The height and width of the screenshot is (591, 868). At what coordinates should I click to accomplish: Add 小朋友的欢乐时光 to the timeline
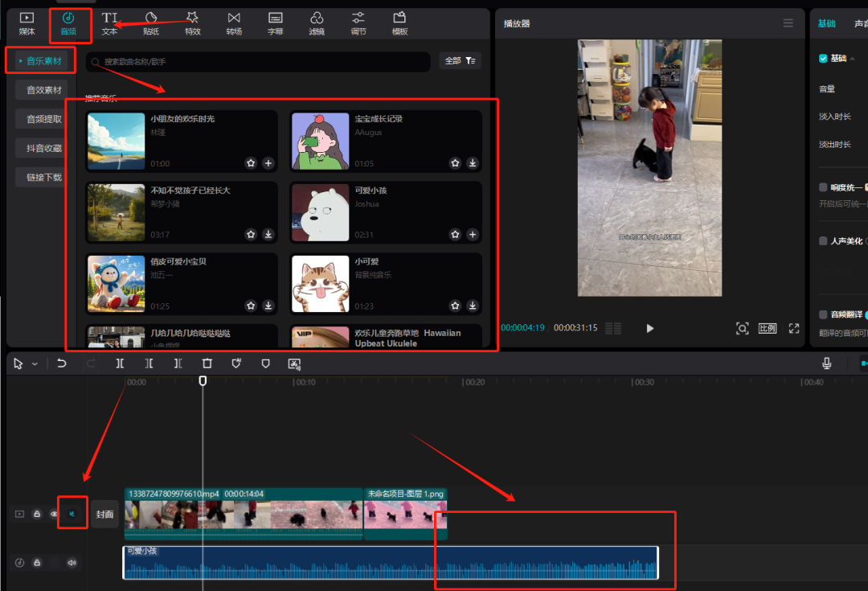[268, 163]
